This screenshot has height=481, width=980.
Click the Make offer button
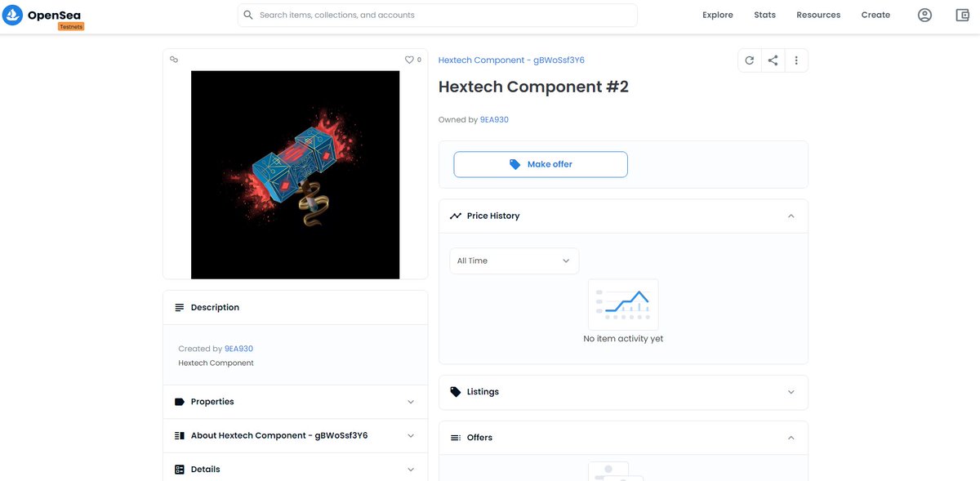pos(541,163)
